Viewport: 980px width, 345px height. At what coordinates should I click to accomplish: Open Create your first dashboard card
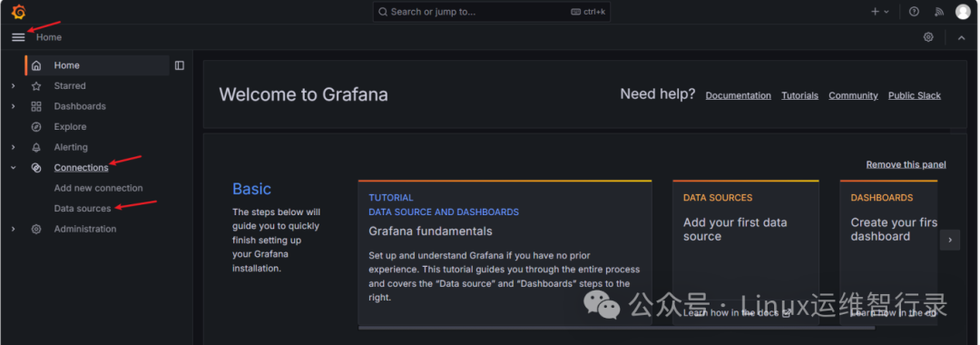888,252
